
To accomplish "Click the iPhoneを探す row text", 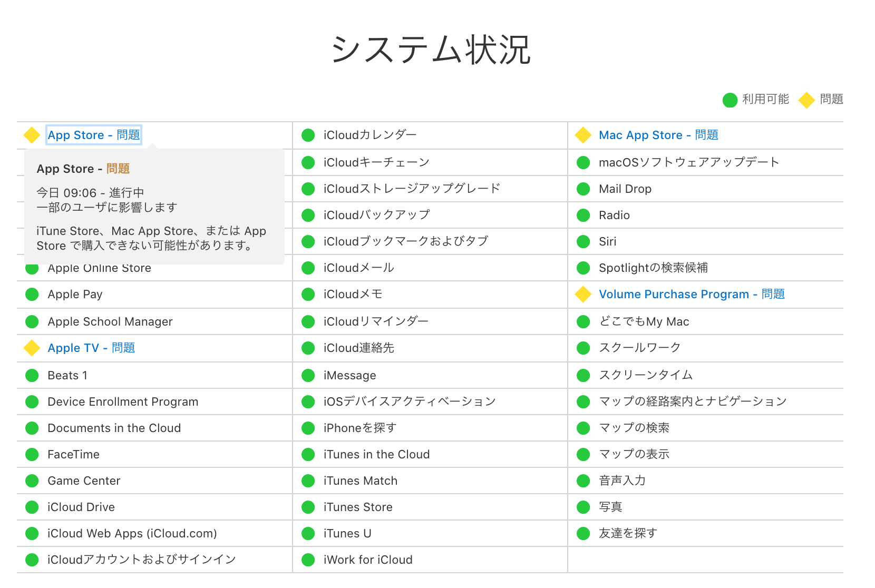I will 360,428.
